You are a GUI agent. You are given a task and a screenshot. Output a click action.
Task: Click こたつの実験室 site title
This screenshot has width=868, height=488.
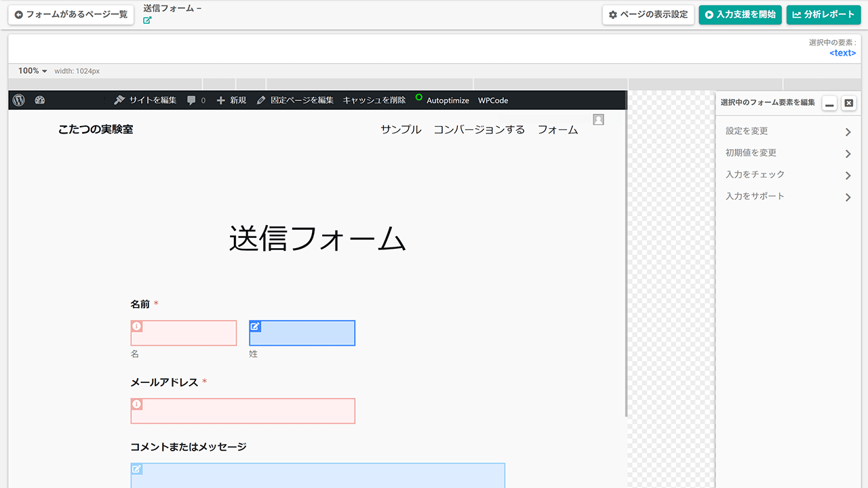pos(96,129)
